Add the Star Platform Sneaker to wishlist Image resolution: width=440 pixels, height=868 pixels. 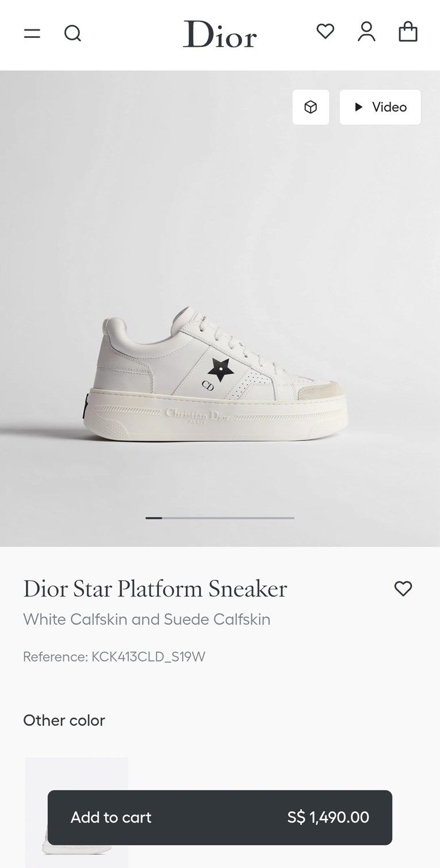403,588
